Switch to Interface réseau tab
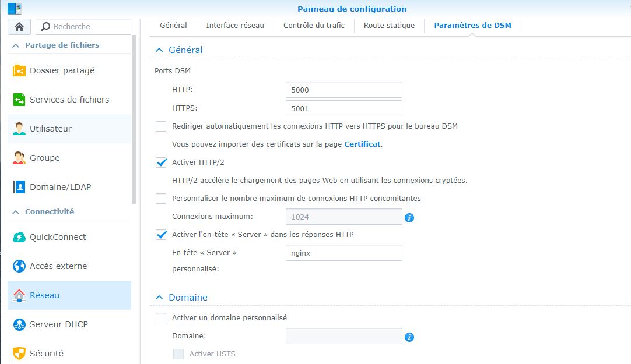Image resolution: width=631 pixels, height=364 pixels. pos(235,26)
